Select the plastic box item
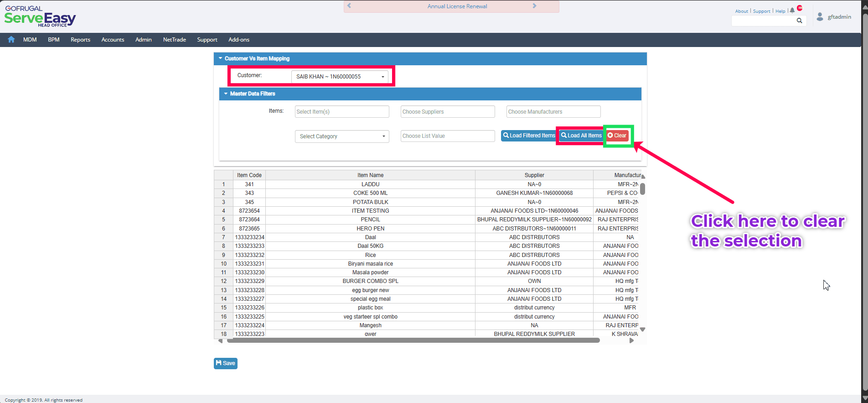This screenshot has width=868, height=403. (370, 308)
